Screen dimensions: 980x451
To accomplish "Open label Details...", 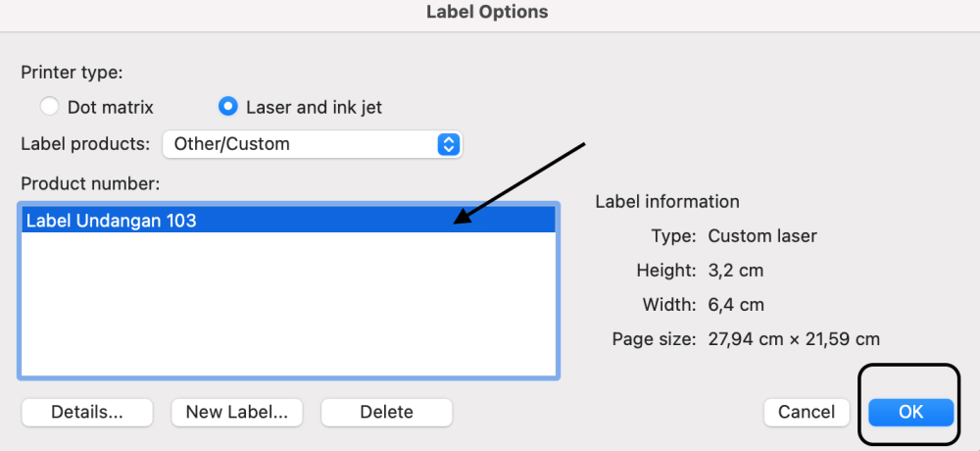I will (x=87, y=412).
